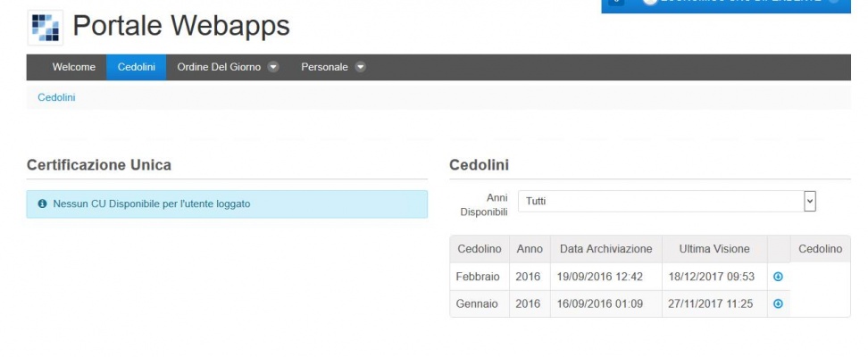Click the Ultima Visione column header
Screen dimensions: 868x357
point(714,248)
